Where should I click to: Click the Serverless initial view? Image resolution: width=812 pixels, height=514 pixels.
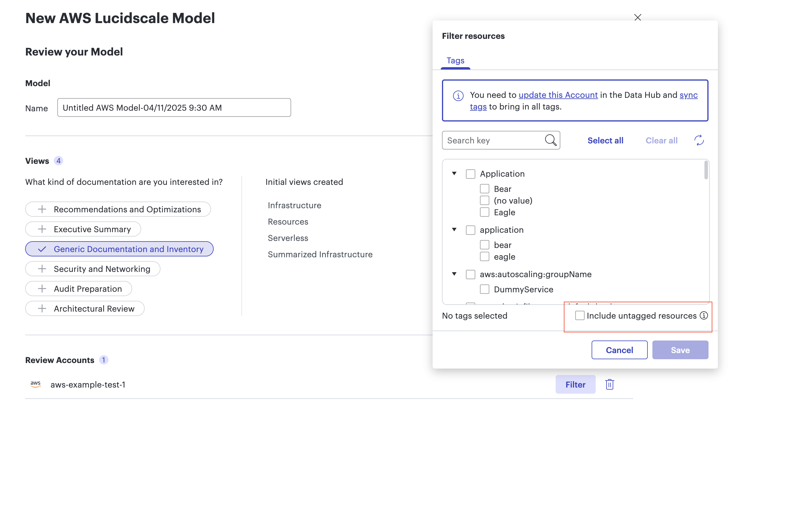288,238
